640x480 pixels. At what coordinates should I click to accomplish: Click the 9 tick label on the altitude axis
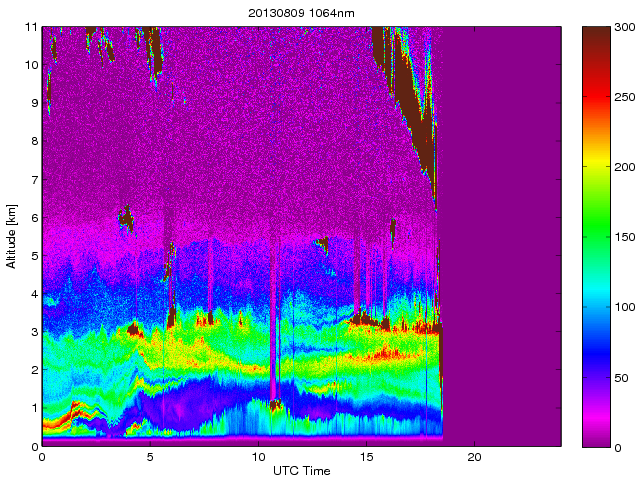pos(33,103)
